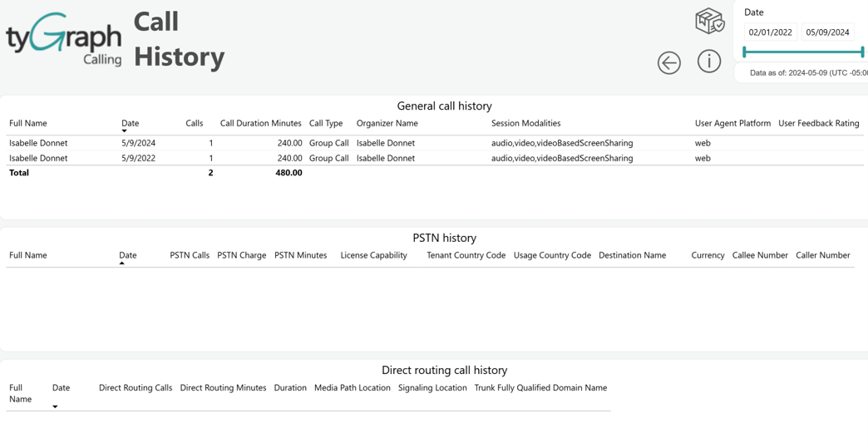Sort by Callee Number header
The height and width of the screenshot is (448, 868).
pos(760,255)
